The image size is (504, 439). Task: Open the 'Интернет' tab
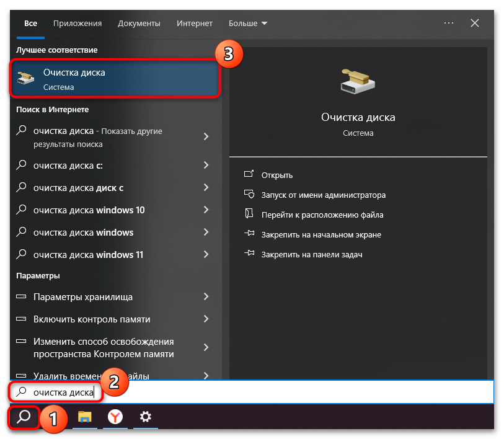pos(195,23)
